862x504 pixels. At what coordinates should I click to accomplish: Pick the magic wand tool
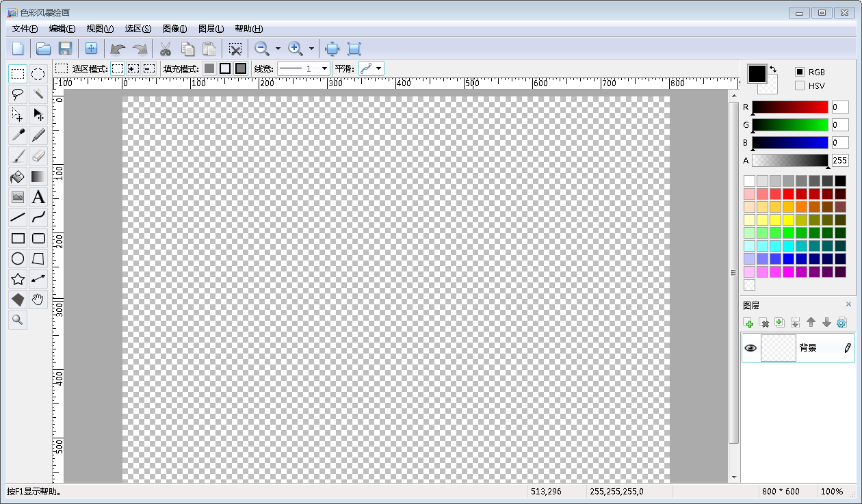click(x=38, y=94)
